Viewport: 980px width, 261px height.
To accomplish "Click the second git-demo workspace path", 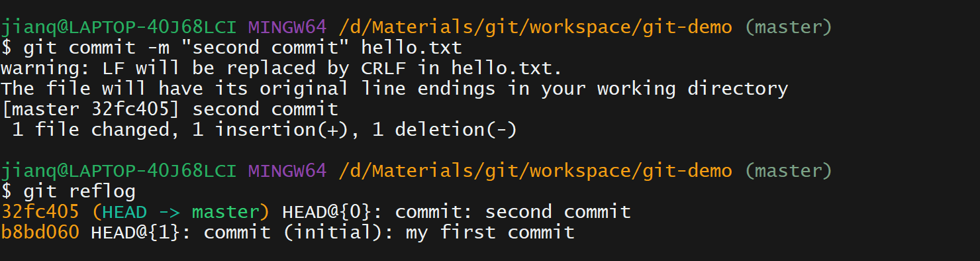I will click(536, 171).
